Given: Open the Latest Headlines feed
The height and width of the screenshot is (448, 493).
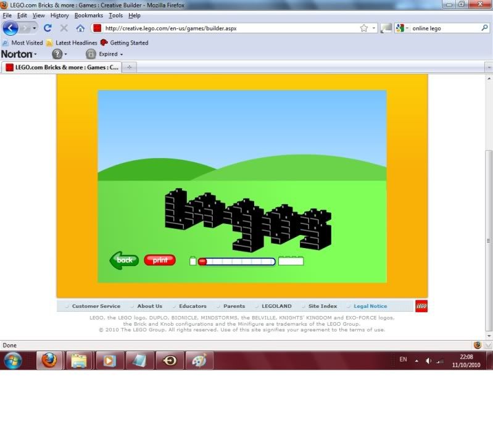Looking at the screenshot, I should tap(72, 43).
